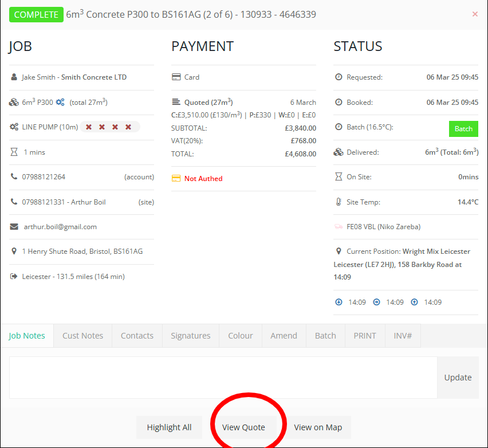Select the Amend tab
This screenshot has width=488, height=448.
(x=284, y=336)
